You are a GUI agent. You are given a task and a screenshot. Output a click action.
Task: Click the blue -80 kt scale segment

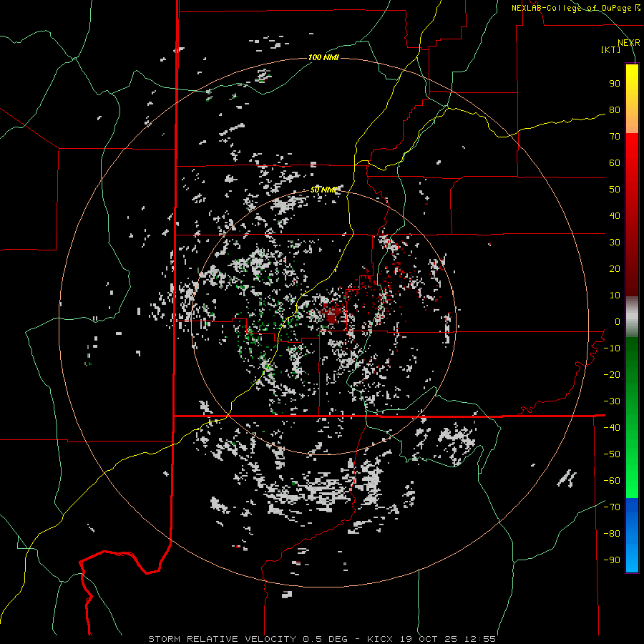coord(632,534)
